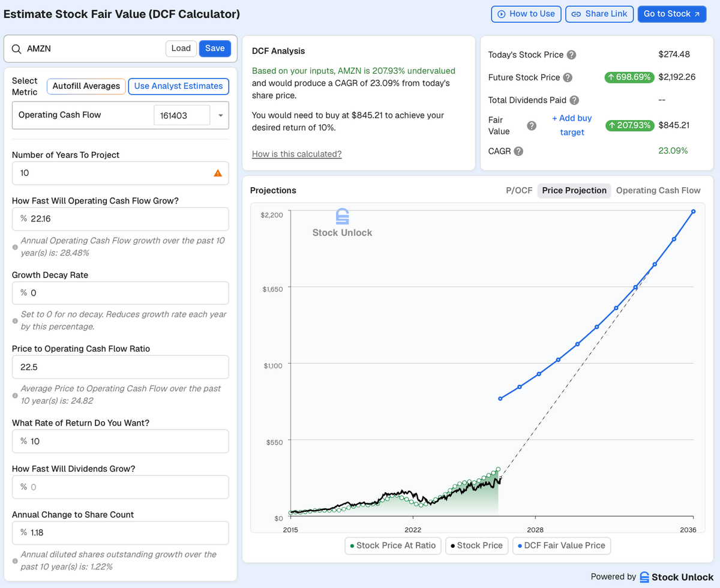Click the Price to Operating Cash Flow Ratio field
This screenshot has width=720, height=588.
tap(121, 367)
